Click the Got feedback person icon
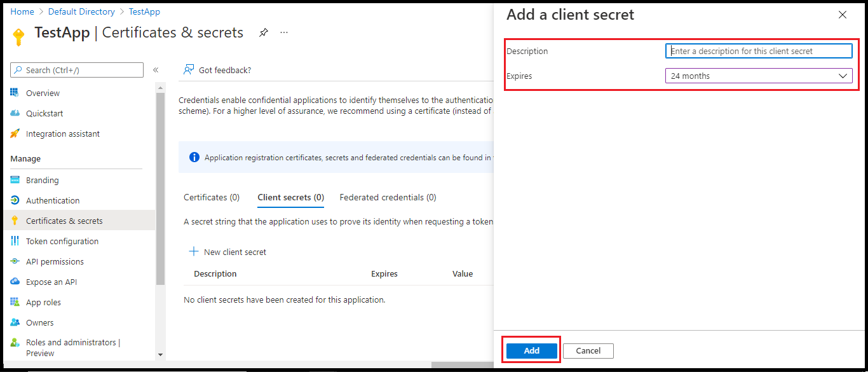Image resolution: width=868 pixels, height=372 pixels. [189, 70]
